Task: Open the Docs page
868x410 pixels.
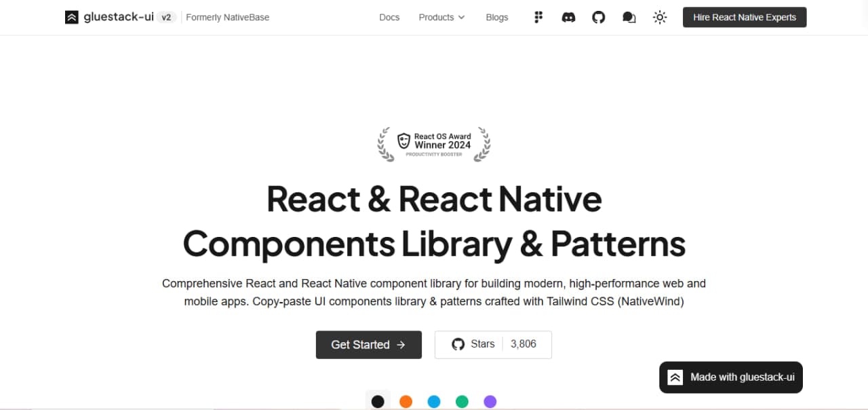Action: pyautogui.click(x=389, y=18)
